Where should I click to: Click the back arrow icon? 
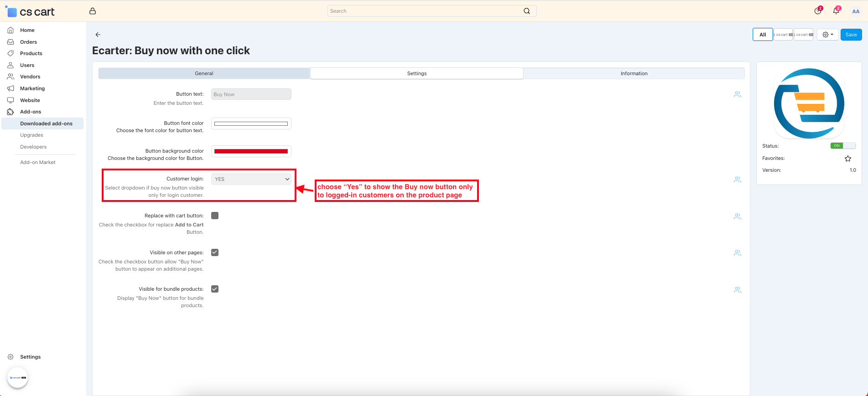[98, 35]
